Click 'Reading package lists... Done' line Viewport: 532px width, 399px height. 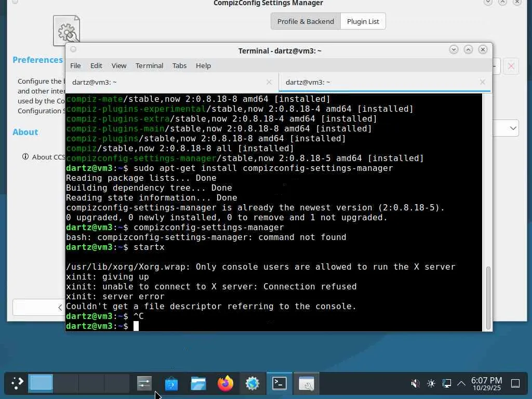click(x=141, y=178)
